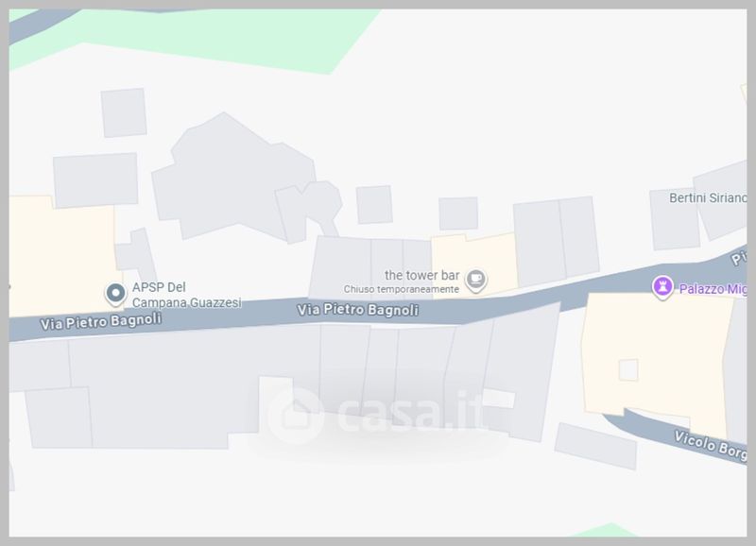Viewport: 756px width, 546px height.
Task: Click the casa.it watermark text
Action: pyautogui.click(x=410, y=412)
